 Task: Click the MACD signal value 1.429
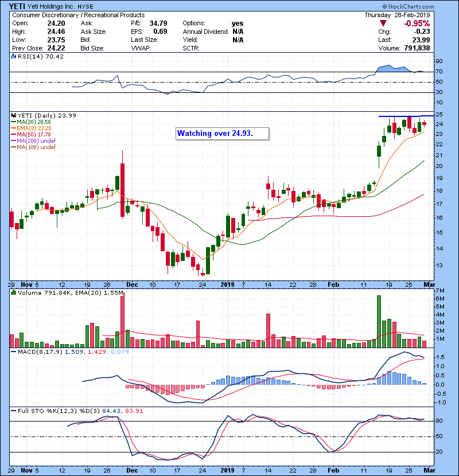point(97,352)
